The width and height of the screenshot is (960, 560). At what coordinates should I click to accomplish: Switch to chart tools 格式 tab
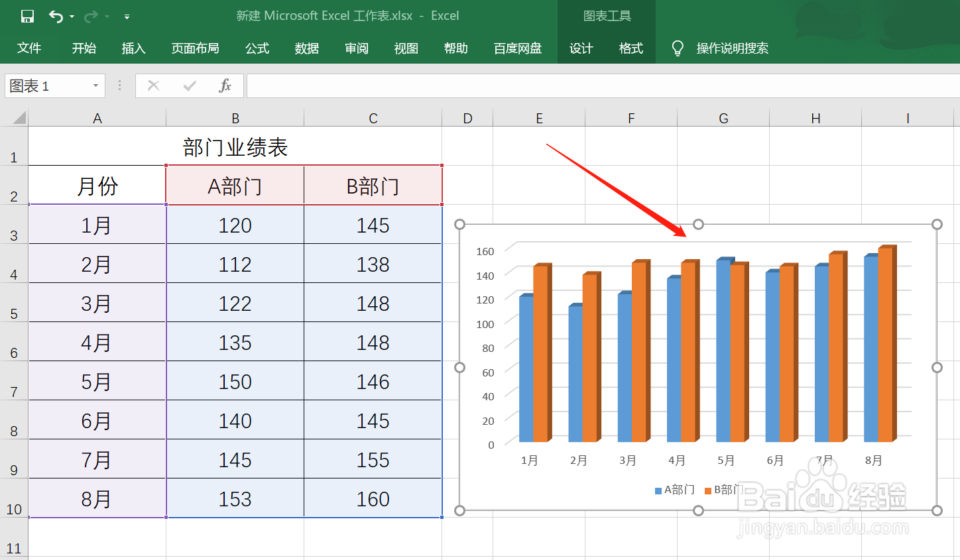[631, 48]
